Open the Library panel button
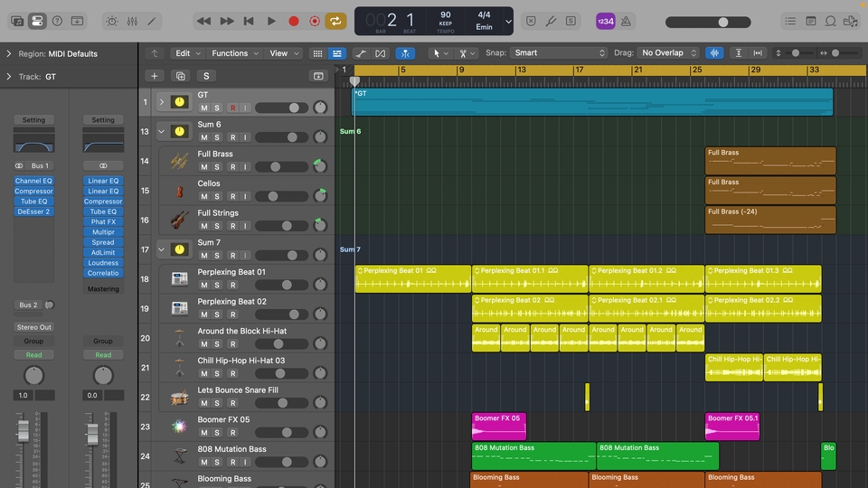The width and height of the screenshot is (868, 488). point(16,21)
